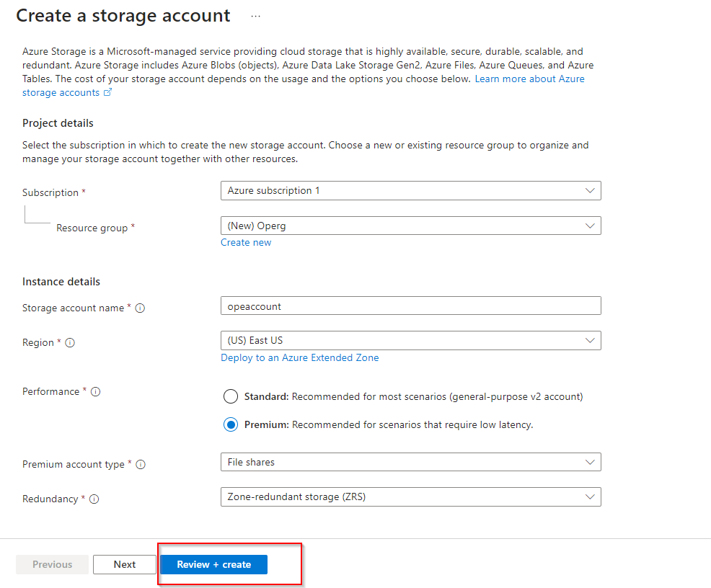The image size is (711, 588).
Task: Open the Redundancy dropdown
Action: click(x=410, y=496)
